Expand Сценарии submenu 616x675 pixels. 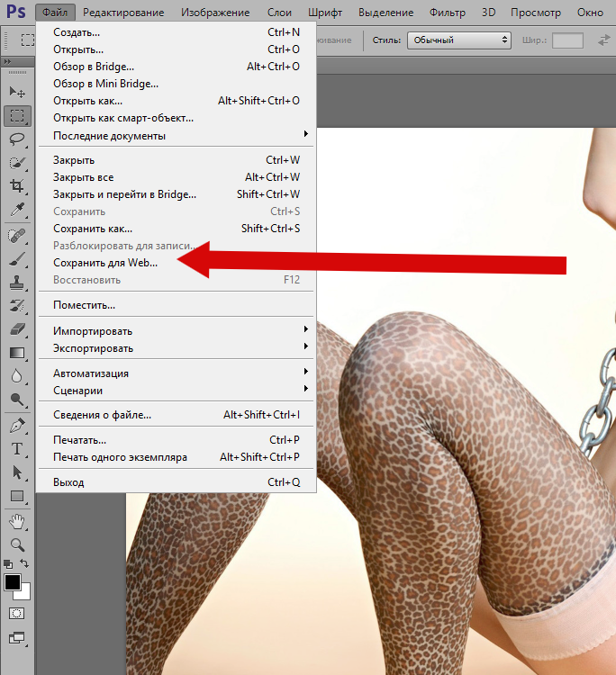[x=175, y=391]
